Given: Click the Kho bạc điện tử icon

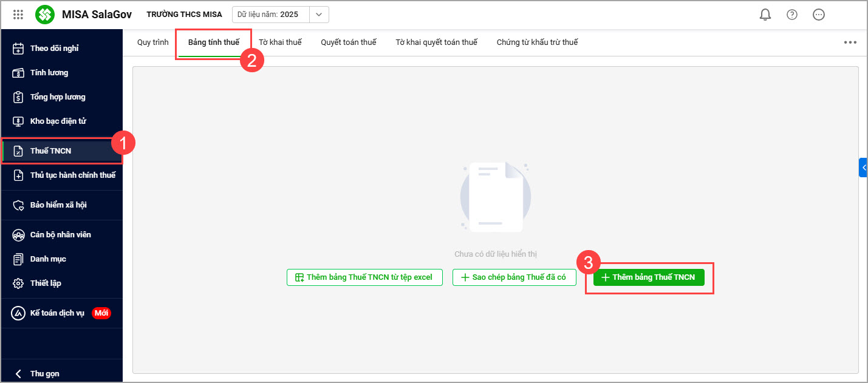Looking at the screenshot, I should [18, 121].
